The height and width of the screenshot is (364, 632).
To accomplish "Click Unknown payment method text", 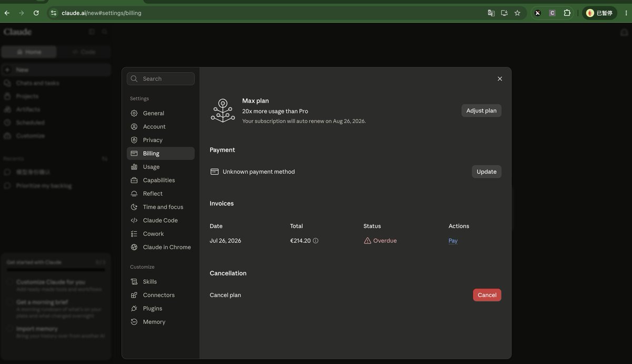I will (259, 171).
